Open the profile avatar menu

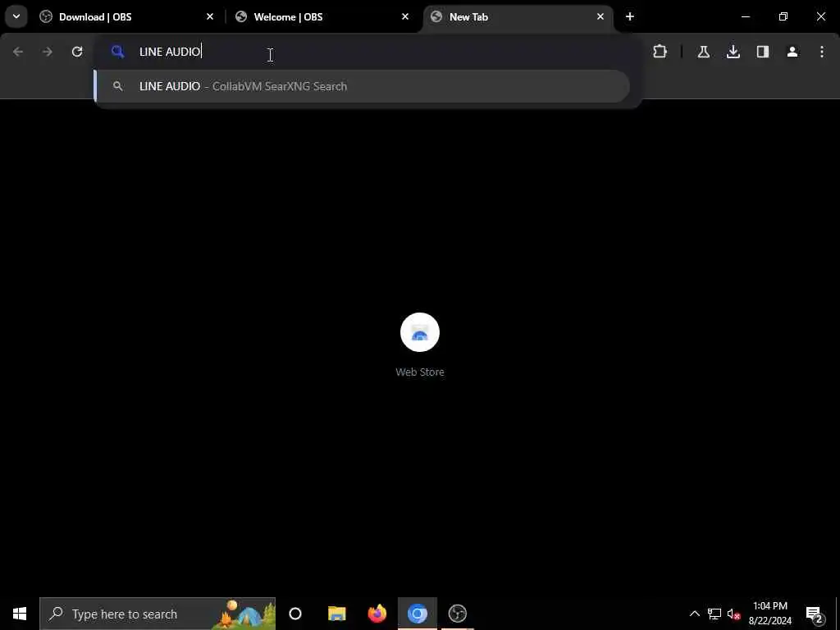(x=792, y=52)
